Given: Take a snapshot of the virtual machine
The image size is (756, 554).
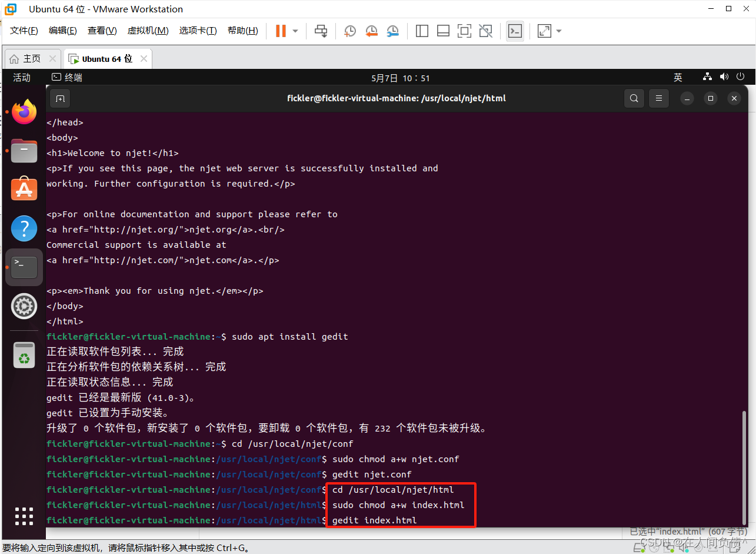Looking at the screenshot, I should [x=350, y=31].
